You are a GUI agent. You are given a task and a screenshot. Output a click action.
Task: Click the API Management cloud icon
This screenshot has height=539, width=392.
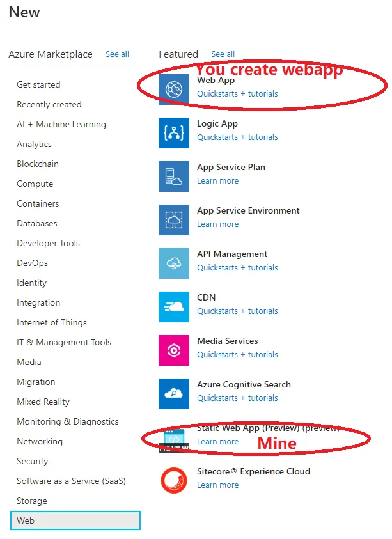[174, 263]
